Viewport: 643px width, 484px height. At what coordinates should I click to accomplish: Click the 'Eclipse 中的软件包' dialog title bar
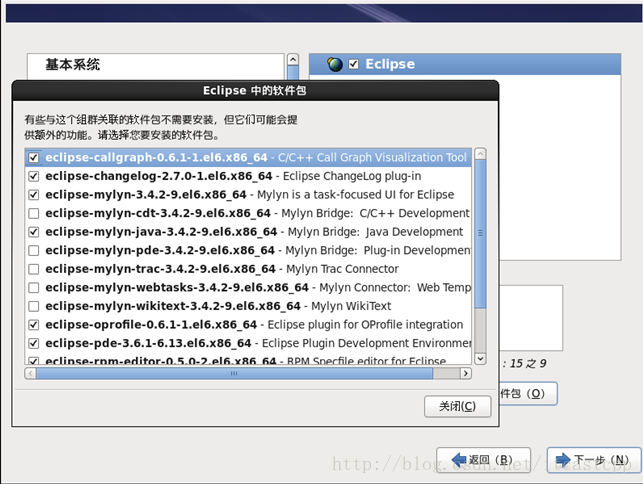point(255,91)
